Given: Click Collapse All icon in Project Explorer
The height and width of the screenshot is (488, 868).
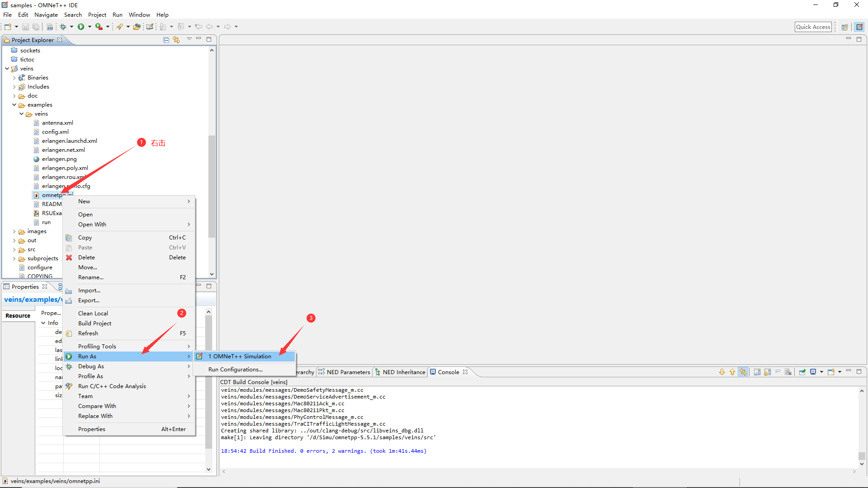Looking at the screenshot, I should coord(166,40).
